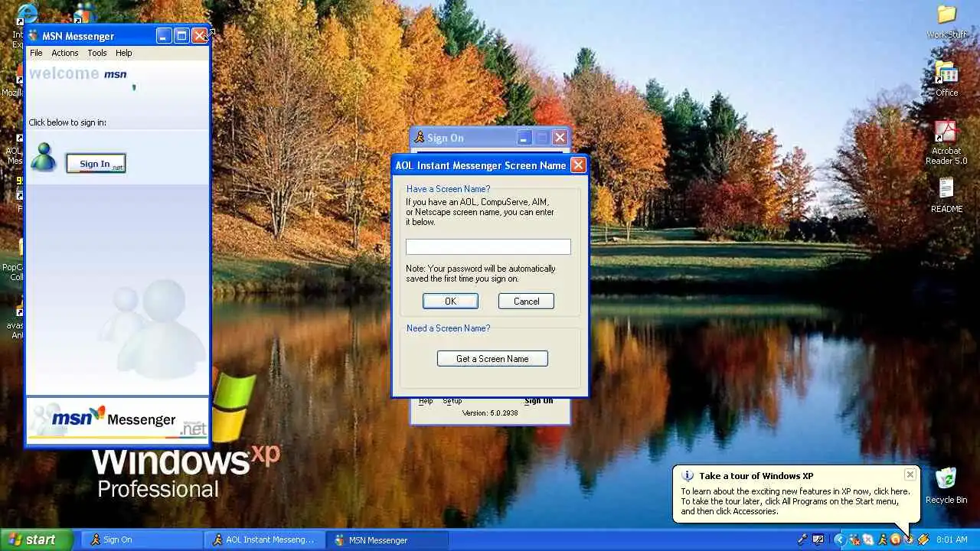This screenshot has height=551, width=980.
Task: Click the Windows Start button
Action: coord(36,540)
